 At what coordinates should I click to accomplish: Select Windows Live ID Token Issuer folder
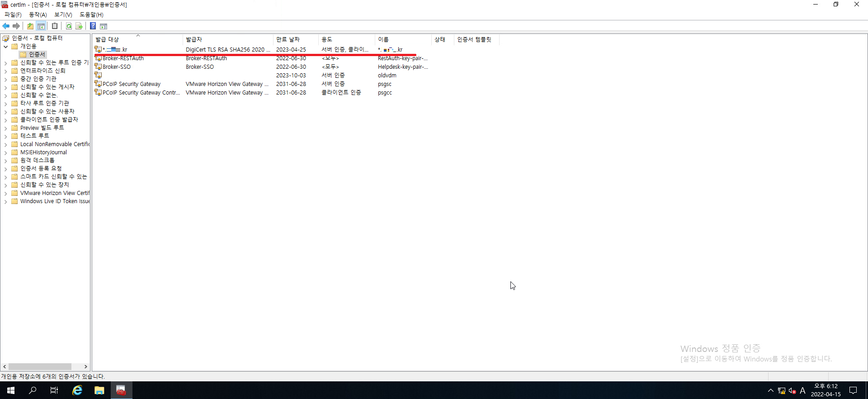[x=55, y=201]
